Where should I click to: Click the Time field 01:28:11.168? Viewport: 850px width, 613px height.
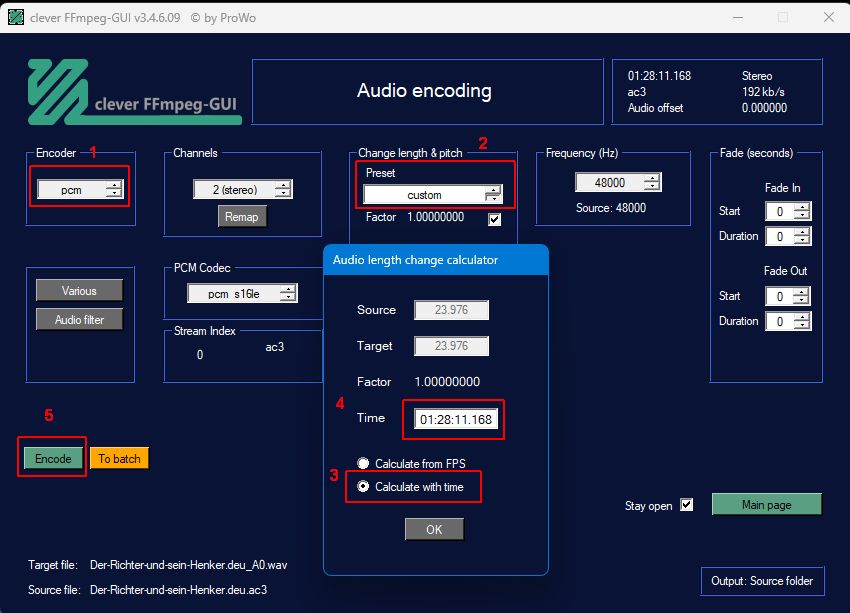click(456, 420)
